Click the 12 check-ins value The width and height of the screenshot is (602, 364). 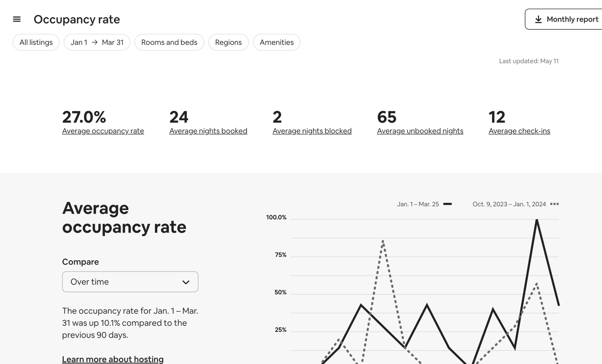497,117
